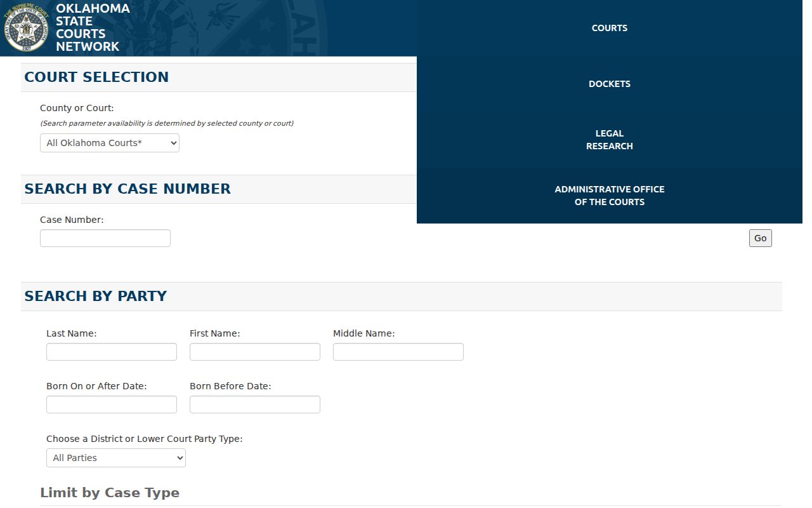The width and height of the screenshot is (812, 508).
Task: Click the search parameter availability note
Action: click(x=167, y=123)
